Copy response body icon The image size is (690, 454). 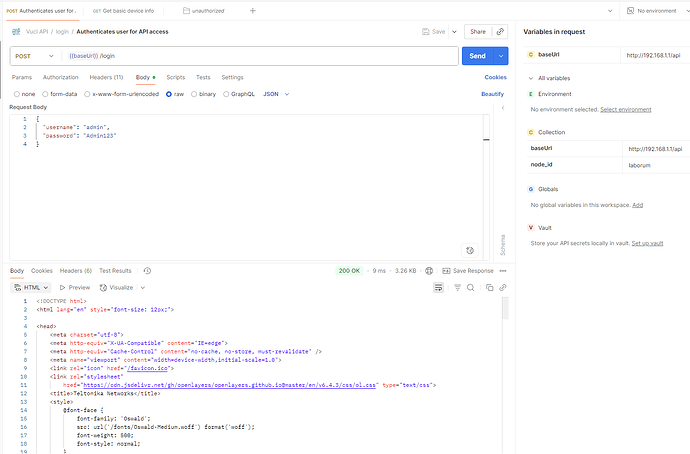[489, 288]
